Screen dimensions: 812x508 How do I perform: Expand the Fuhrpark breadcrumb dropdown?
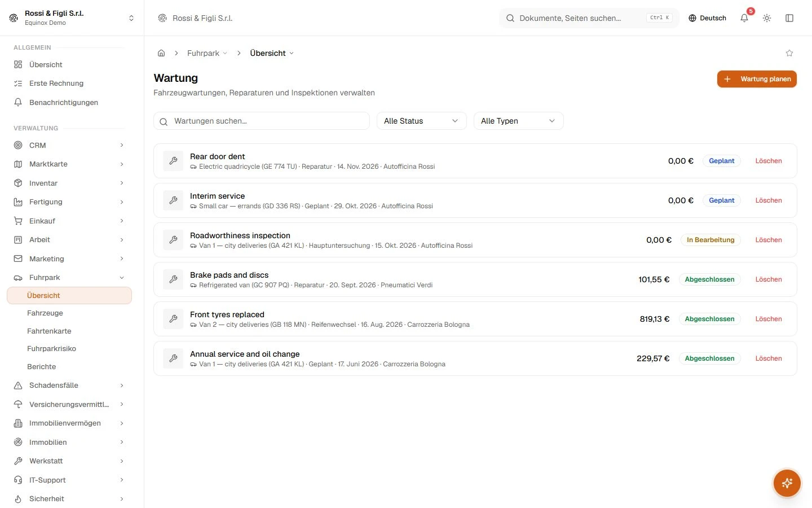(208, 53)
